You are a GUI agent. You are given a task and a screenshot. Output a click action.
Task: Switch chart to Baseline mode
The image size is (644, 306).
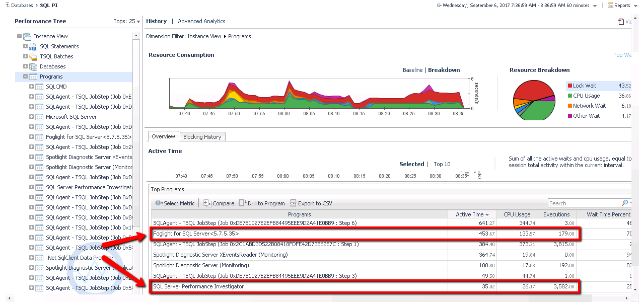(412, 70)
